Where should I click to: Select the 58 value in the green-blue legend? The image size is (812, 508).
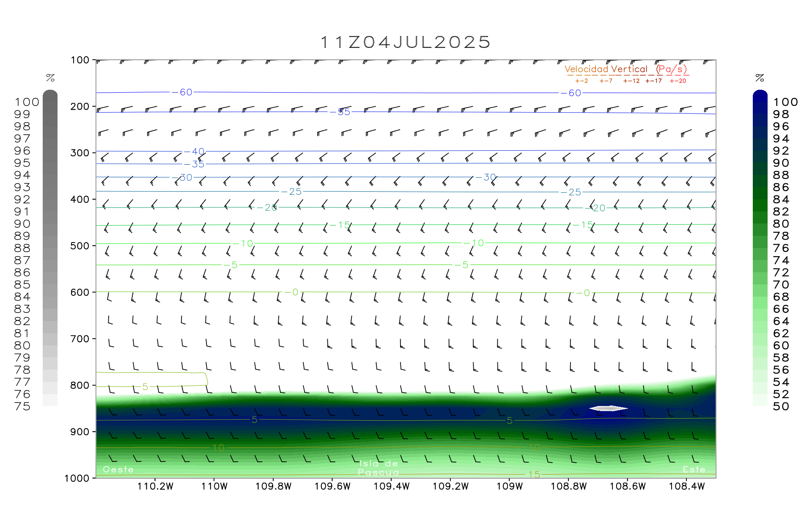pos(781,358)
